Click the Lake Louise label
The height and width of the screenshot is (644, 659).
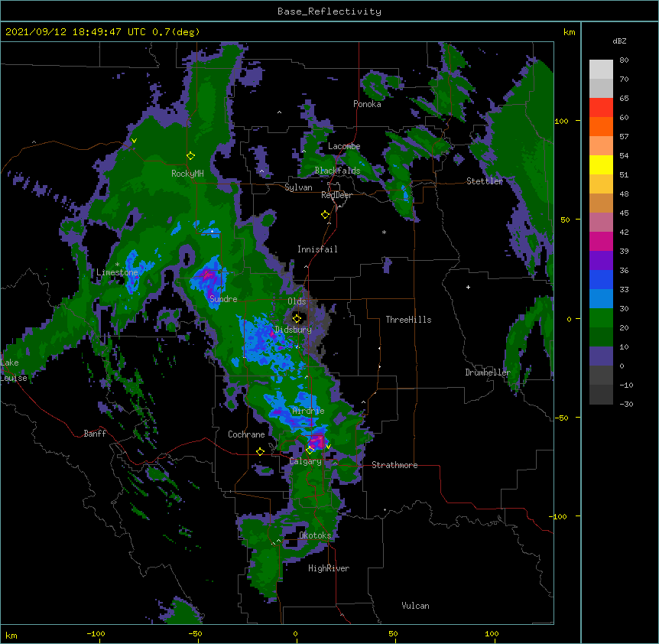click(x=14, y=370)
